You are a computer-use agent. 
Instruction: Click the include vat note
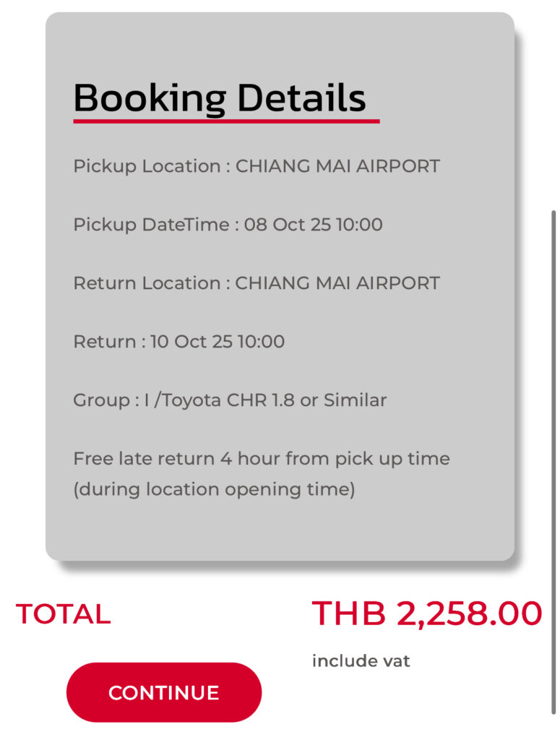pos(361,661)
